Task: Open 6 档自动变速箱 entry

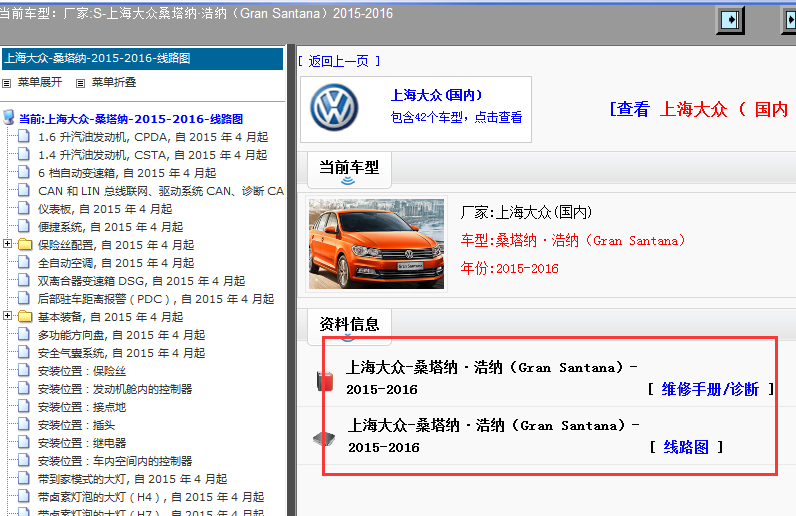Action: point(127,173)
